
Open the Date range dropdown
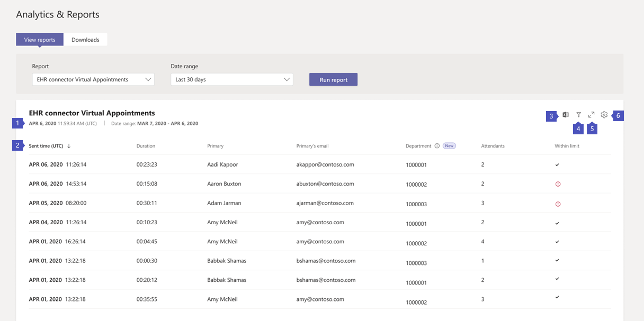(x=232, y=79)
